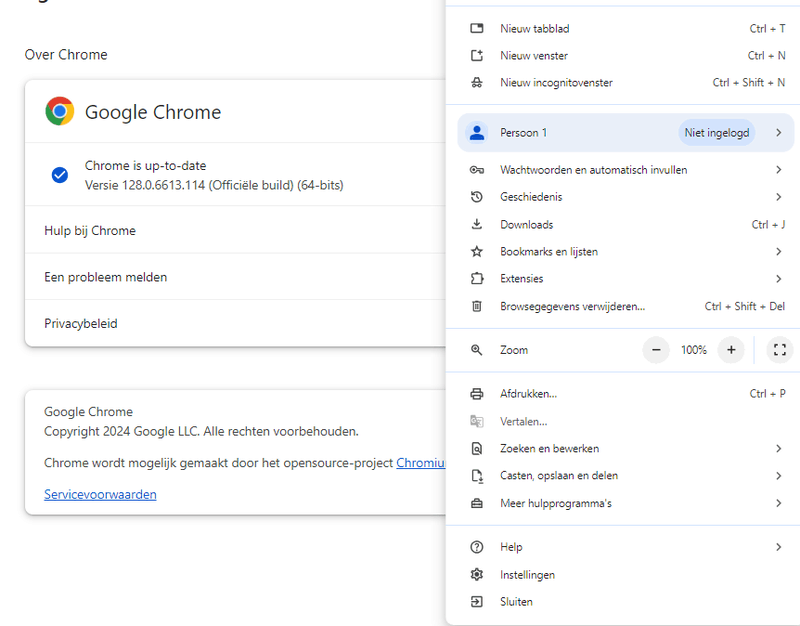
Task: Click the Instellingen gear icon
Action: (477, 575)
